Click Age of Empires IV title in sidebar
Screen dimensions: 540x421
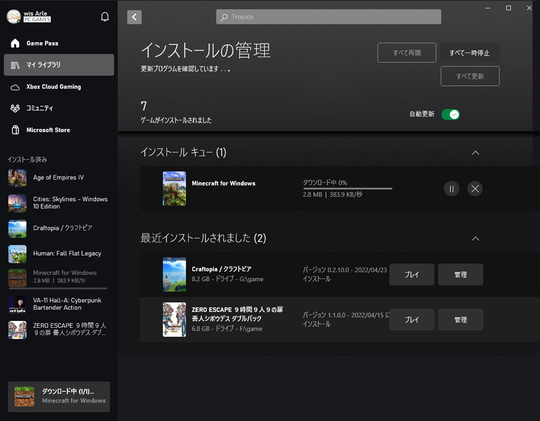click(58, 177)
